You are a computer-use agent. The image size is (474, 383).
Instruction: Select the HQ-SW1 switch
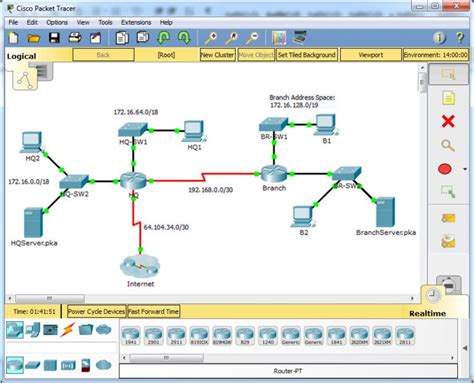pos(133,130)
